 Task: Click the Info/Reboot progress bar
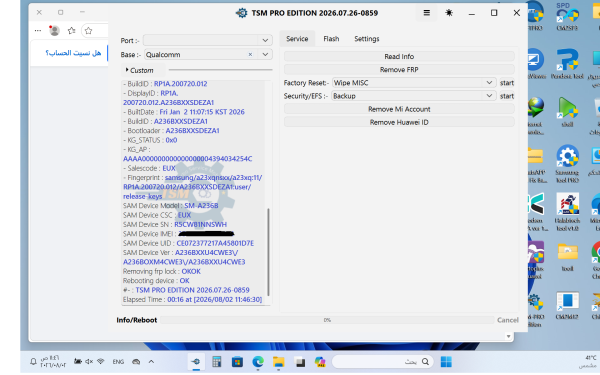[328, 320]
